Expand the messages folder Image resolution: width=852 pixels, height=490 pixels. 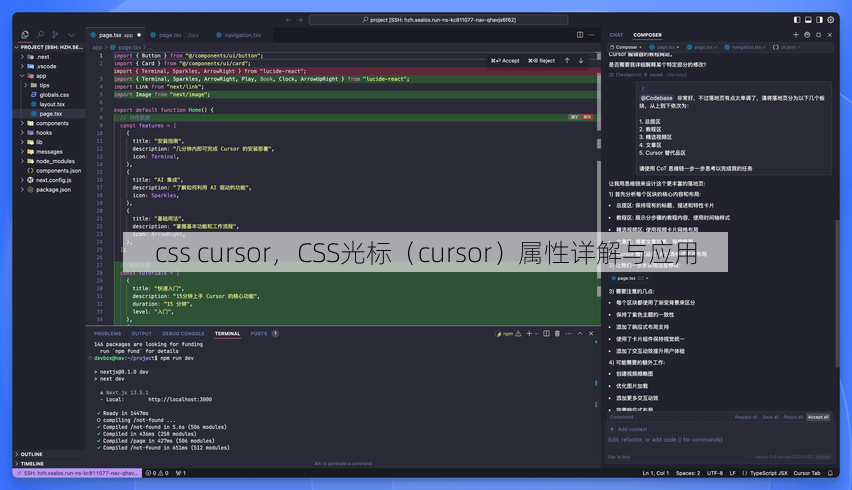click(50, 152)
